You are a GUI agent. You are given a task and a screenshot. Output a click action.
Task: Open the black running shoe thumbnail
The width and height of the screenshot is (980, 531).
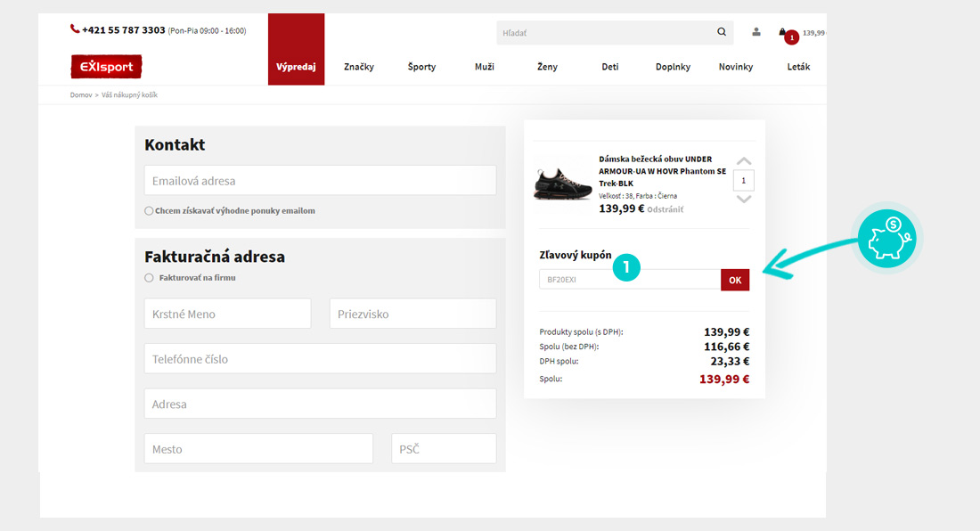(x=562, y=184)
